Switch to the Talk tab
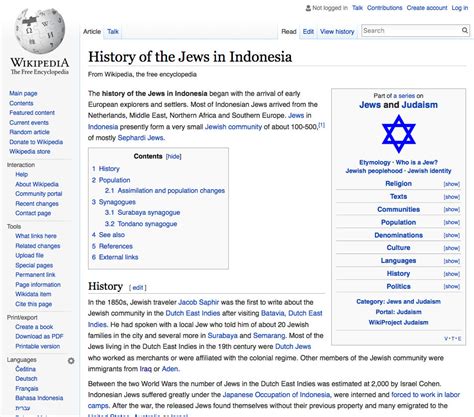The width and height of the screenshot is (474, 417). point(113,32)
